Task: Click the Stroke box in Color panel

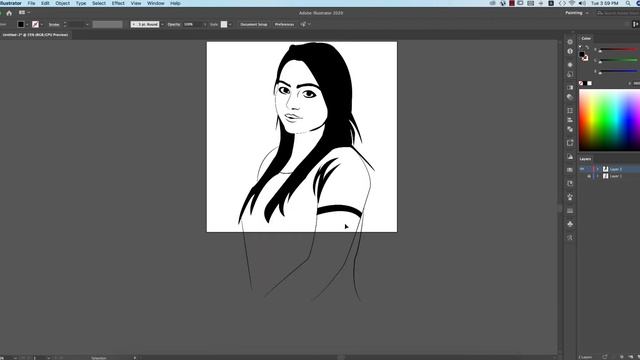Action: tap(585, 58)
